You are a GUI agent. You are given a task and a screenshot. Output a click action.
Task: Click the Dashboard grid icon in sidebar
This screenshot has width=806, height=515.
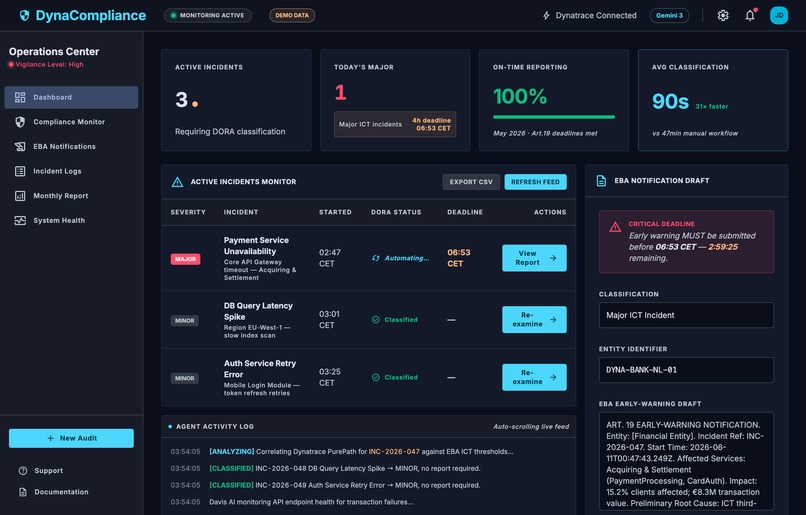[20, 97]
